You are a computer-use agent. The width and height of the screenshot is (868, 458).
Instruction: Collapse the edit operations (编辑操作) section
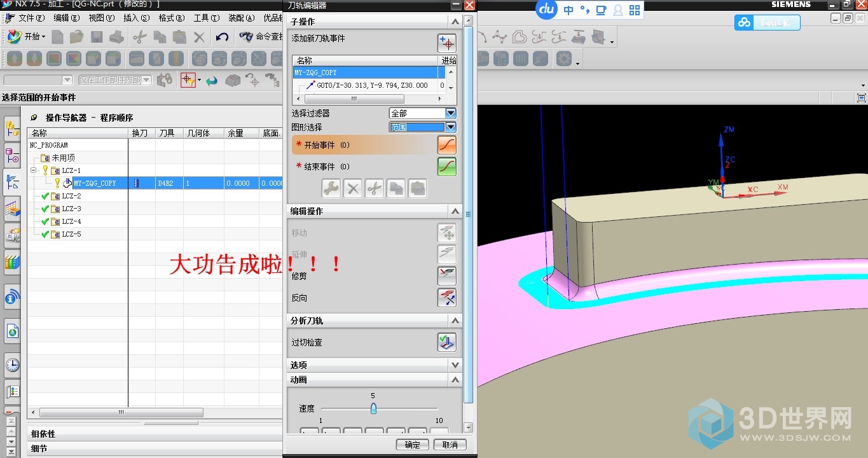pyautogui.click(x=455, y=211)
